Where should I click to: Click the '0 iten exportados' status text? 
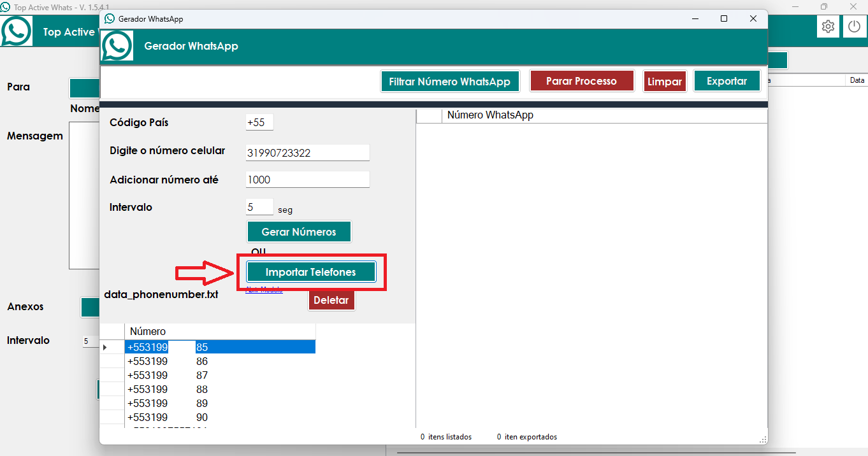tap(526, 437)
